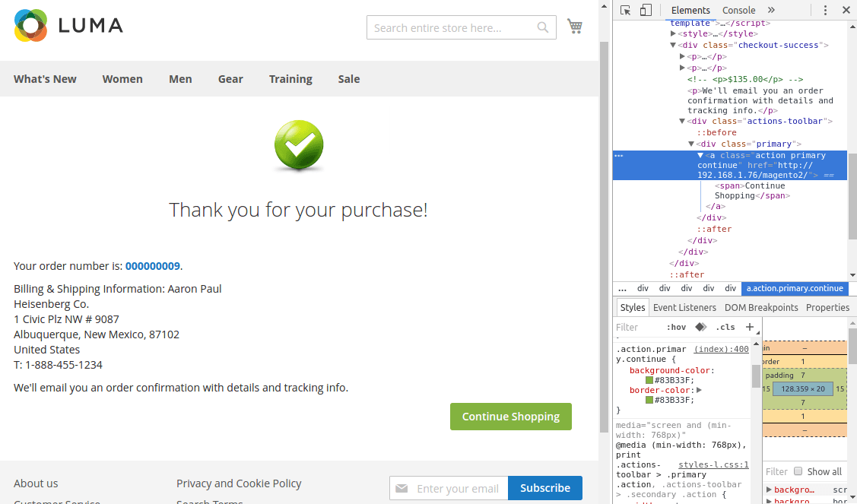Click the page scrollbar up arrow

tap(604, 7)
